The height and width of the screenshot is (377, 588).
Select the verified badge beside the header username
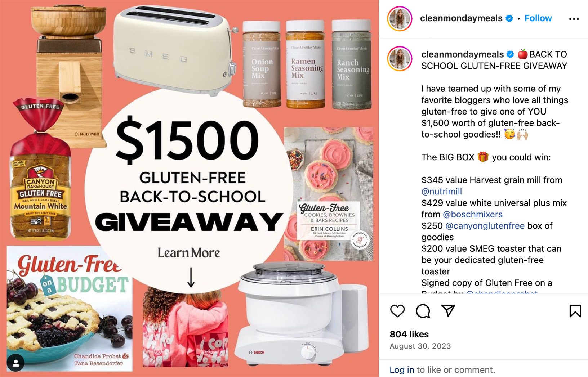coord(509,18)
